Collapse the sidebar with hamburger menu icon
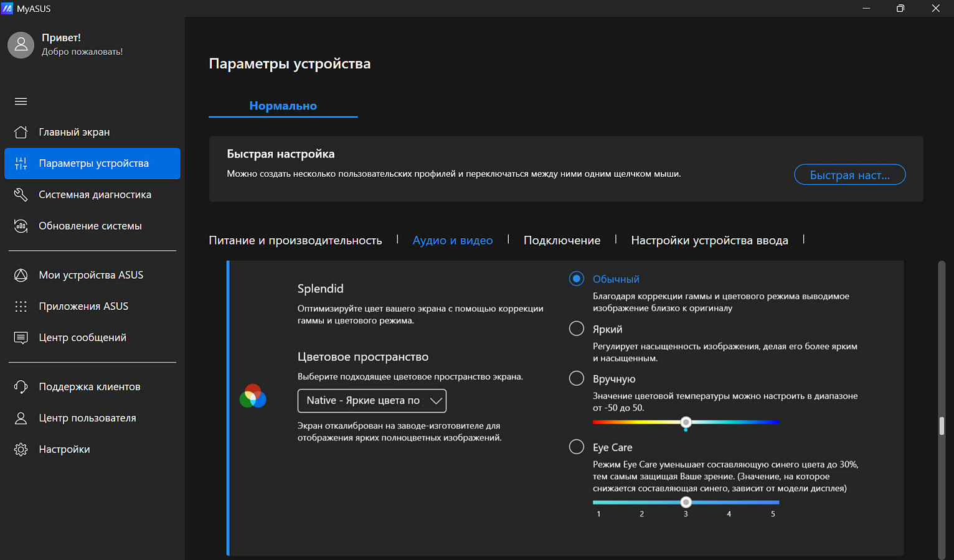 [21, 101]
